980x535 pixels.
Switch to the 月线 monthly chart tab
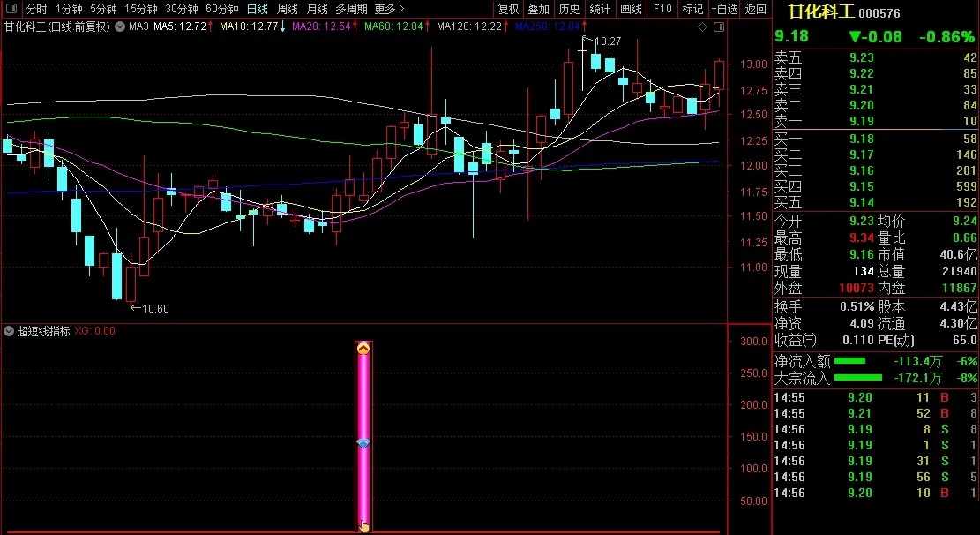pyautogui.click(x=317, y=9)
